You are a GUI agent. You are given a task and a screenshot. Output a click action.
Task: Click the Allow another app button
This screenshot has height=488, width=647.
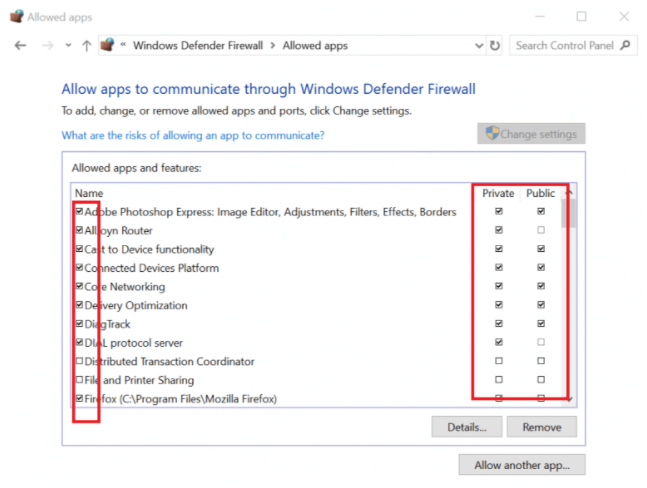click(522, 465)
